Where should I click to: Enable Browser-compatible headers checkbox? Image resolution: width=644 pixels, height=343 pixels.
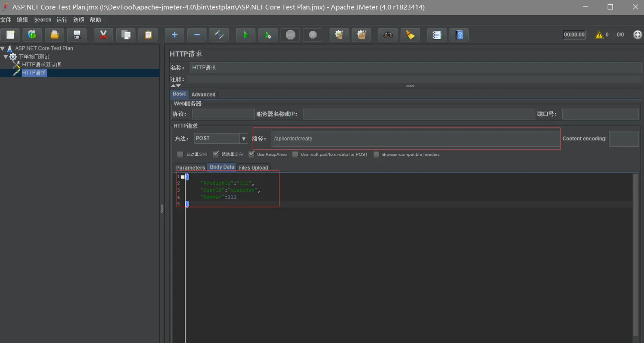[x=376, y=154]
